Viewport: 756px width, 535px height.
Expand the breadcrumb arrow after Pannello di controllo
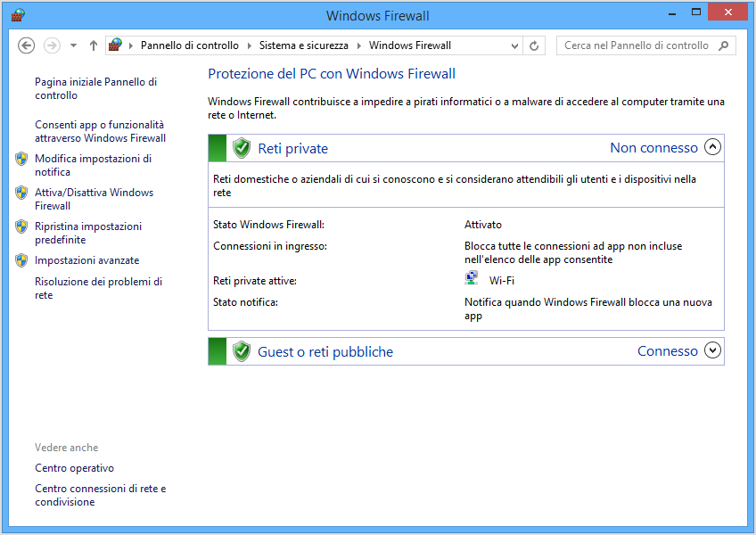250,45
